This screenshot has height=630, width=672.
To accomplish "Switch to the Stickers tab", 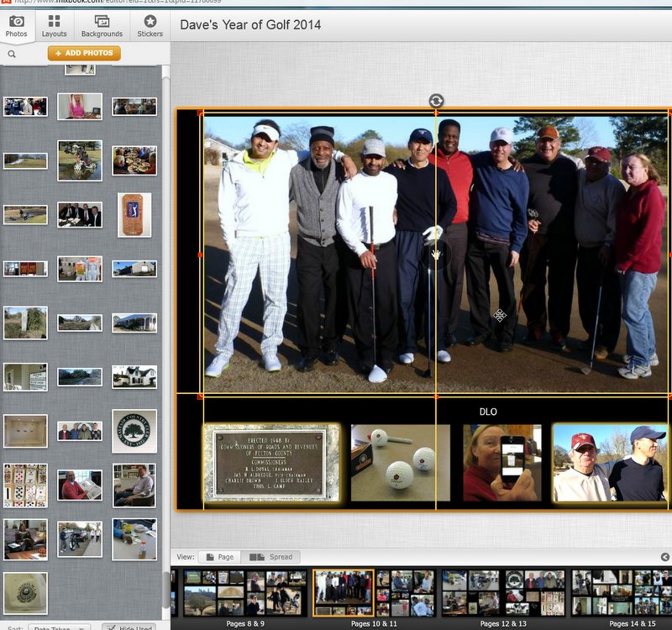I will click(x=150, y=26).
